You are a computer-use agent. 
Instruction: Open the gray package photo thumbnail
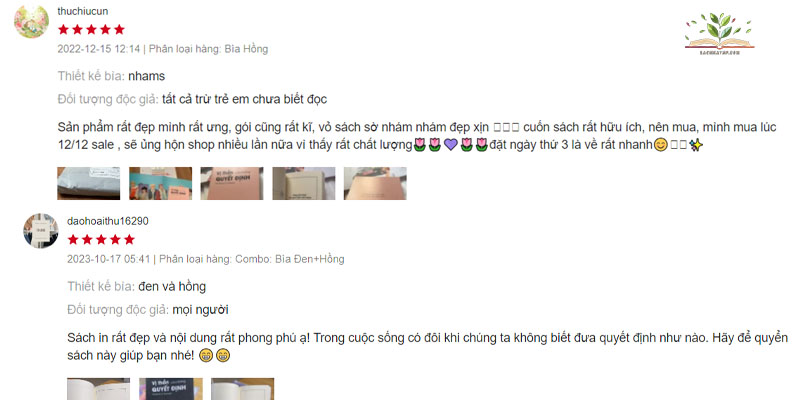point(89,183)
